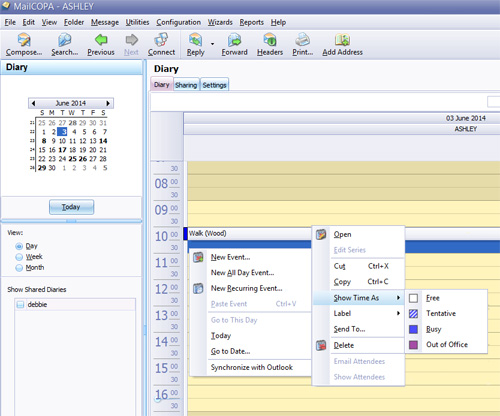Click the Compose toolbar icon
This screenshot has height=416, width=500.
tap(24, 40)
